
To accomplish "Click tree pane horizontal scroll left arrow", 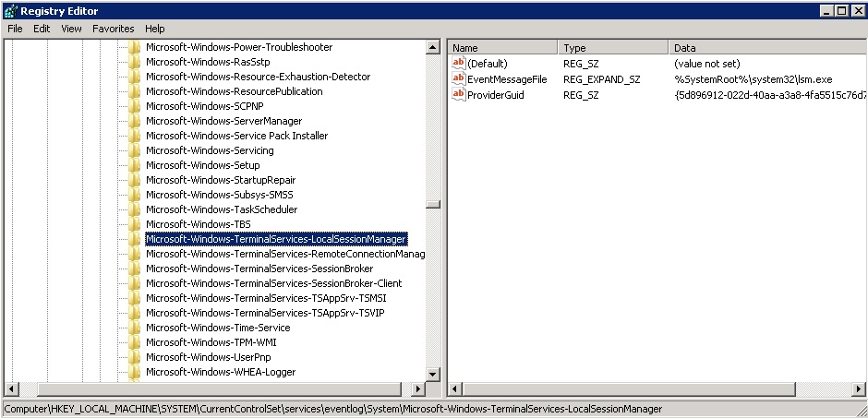I will tap(10, 388).
